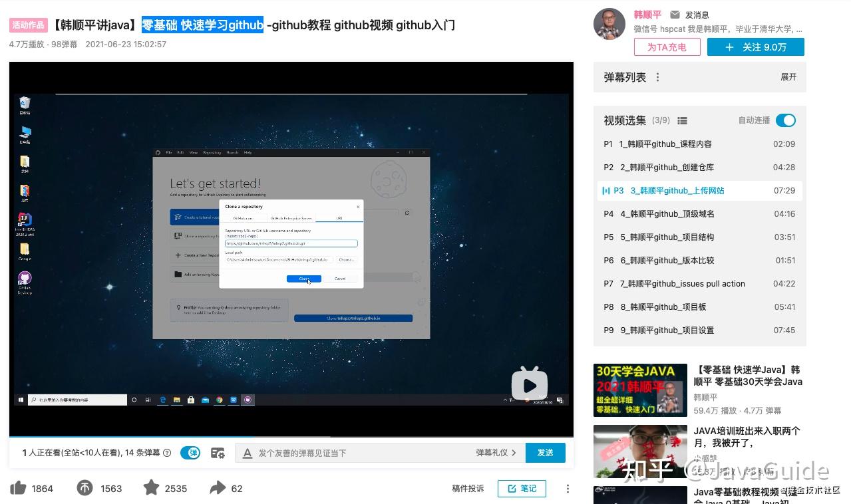Click the coin donation icon

pyautogui.click(x=85, y=488)
